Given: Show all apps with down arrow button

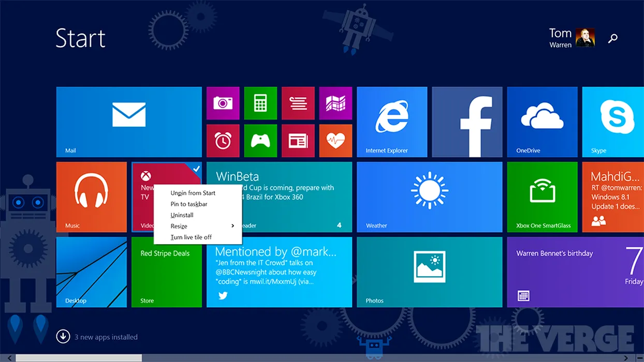Looking at the screenshot, I should pos(63,337).
